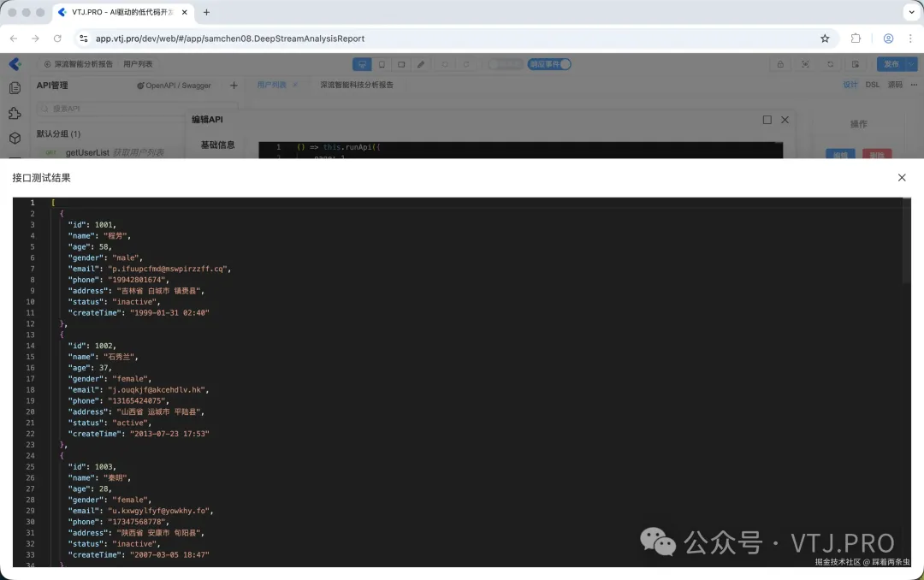The image size is (924, 580).
Task: Click the VTJ logo icon
Action: (x=15, y=63)
